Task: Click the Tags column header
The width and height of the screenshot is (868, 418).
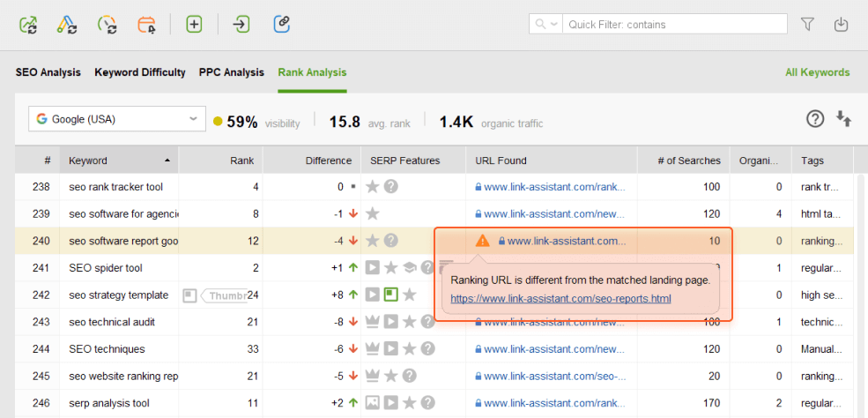Action: pyautogui.click(x=822, y=160)
